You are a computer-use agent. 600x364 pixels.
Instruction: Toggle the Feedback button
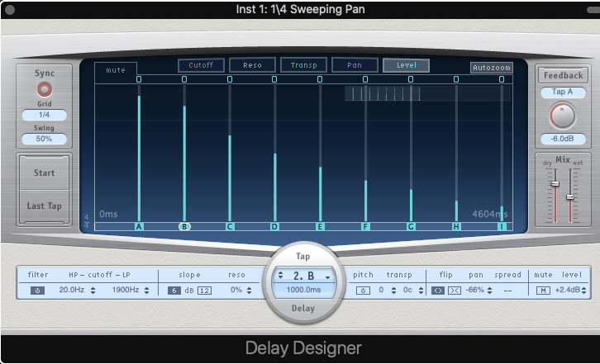pos(563,75)
